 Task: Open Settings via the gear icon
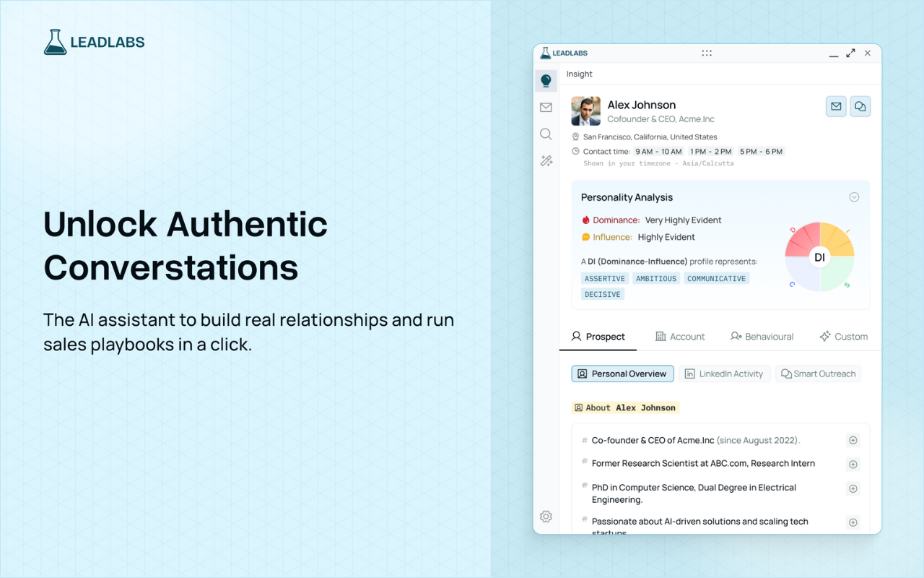546,516
